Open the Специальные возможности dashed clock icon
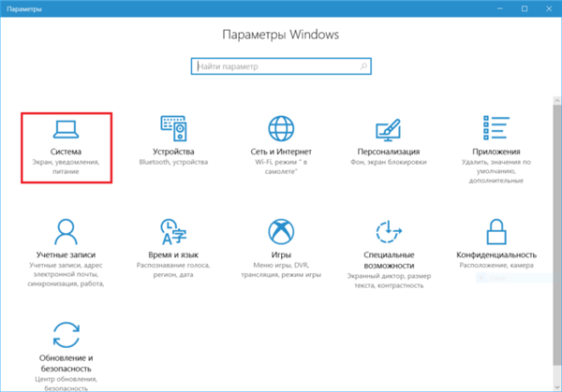This screenshot has height=392, width=562. (x=389, y=232)
